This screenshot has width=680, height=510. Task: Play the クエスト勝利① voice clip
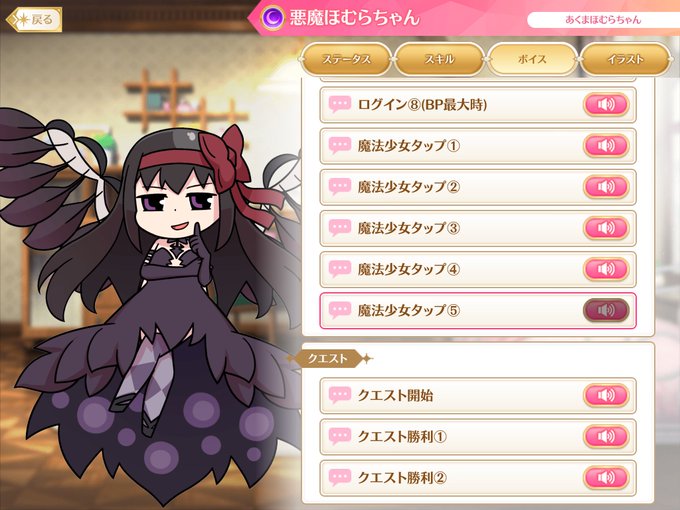click(x=606, y=436)
